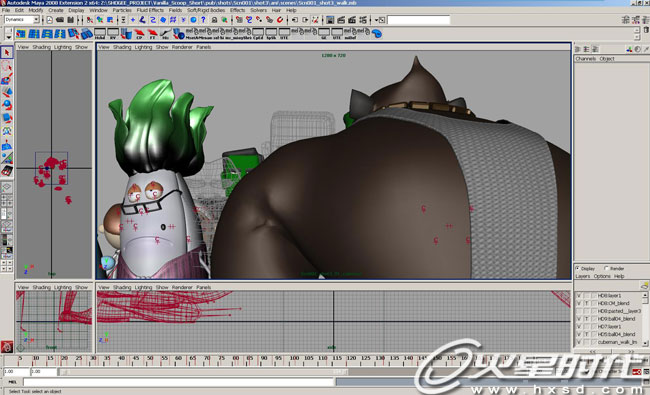Click the shelf trash can icon
The image size is (650, 395).
(646, 30)
